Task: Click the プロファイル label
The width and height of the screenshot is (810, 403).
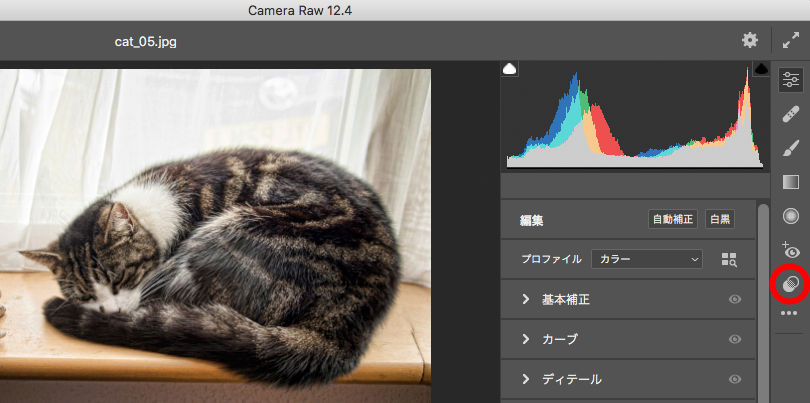Action: tap(551, 259)
